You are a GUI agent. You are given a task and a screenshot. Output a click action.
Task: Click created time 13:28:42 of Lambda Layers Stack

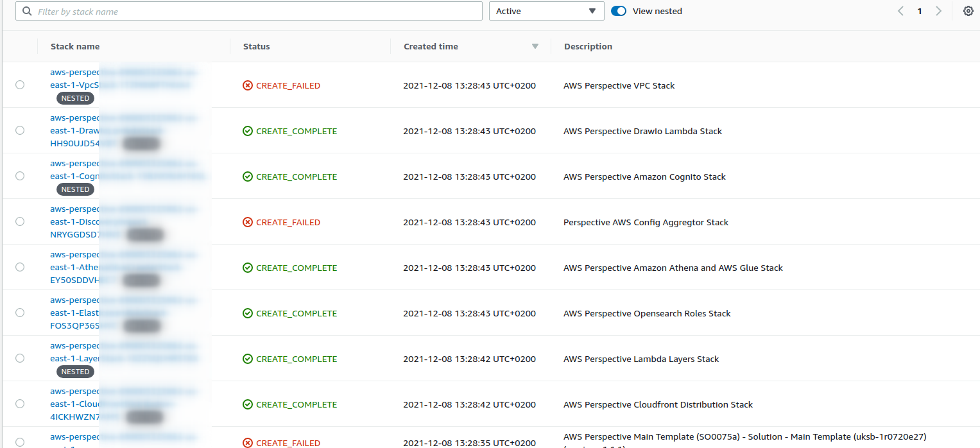pyautogui.click(x=469, y=359)
